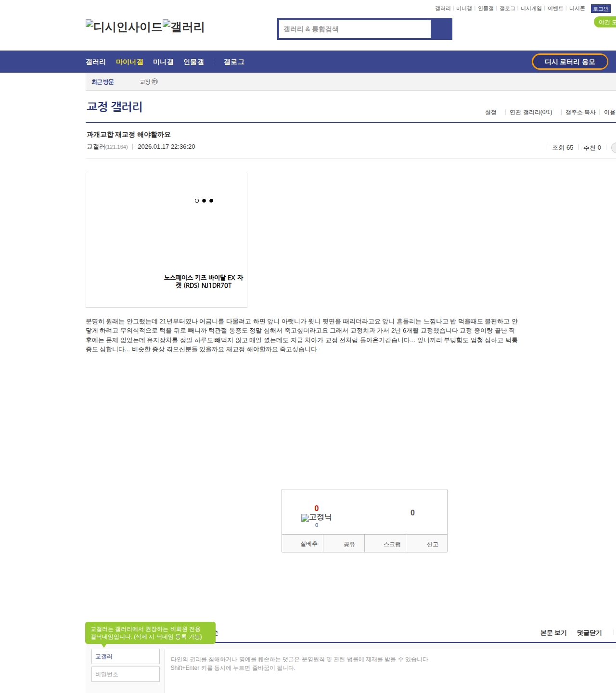Click the 디시인사이드 logo image
This screenshot has height=693, width=616.
pyautogui.click(x=124, y=26)
